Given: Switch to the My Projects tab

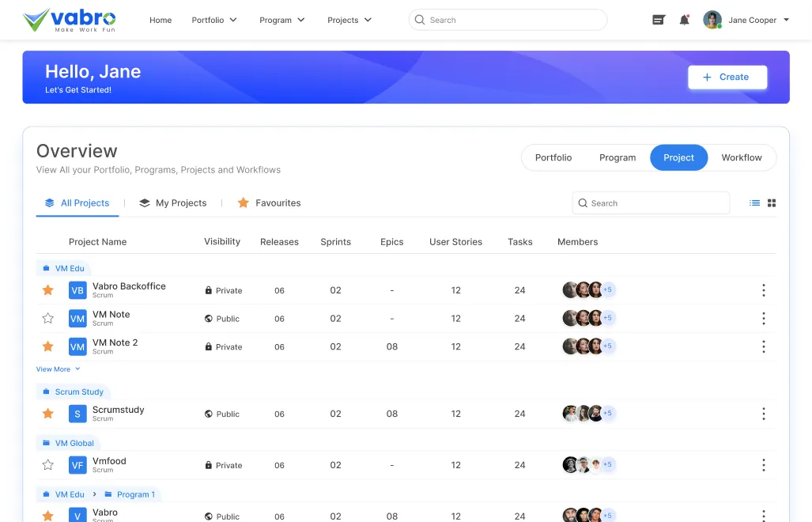Looking at the screenshot, I should 172,203.
